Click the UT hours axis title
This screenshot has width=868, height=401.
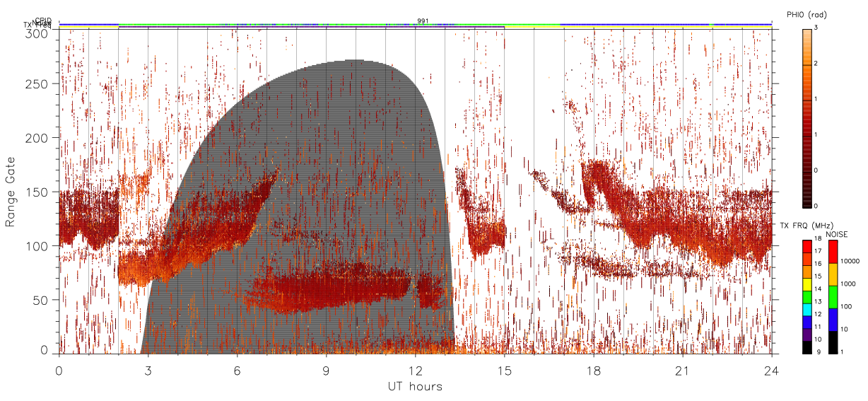tap(415, 387)
